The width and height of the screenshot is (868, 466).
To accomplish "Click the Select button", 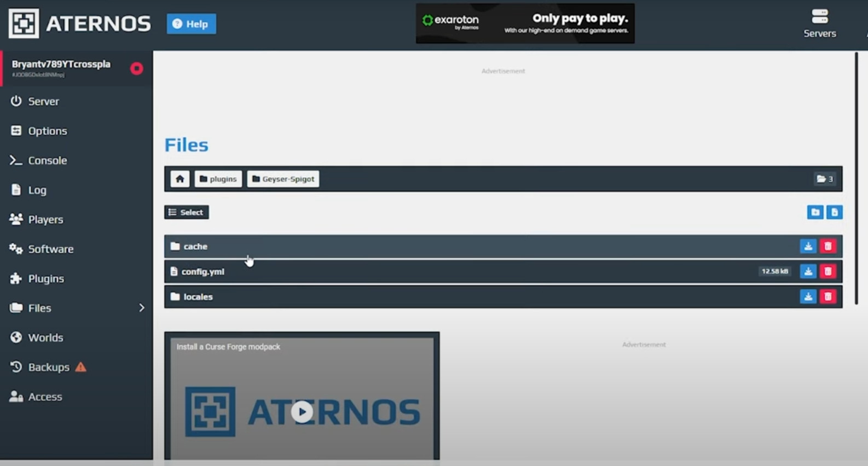I will coord(187,212).
